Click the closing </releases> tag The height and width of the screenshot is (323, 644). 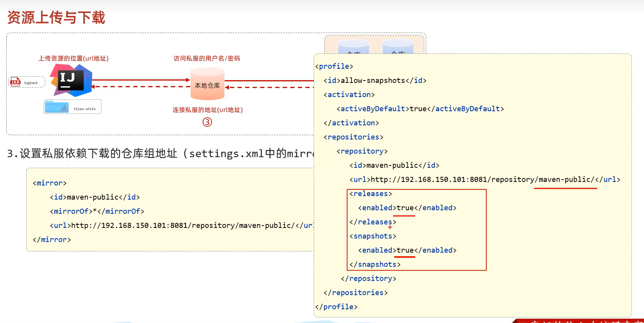pyautogui.click(x=373, y=222)
